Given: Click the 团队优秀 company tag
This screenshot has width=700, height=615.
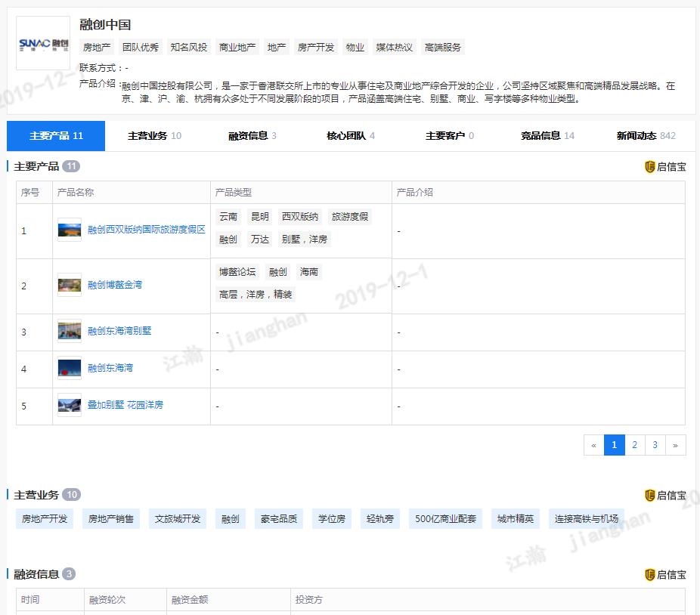Looking at the screenshot, I should tap(141, 48).
